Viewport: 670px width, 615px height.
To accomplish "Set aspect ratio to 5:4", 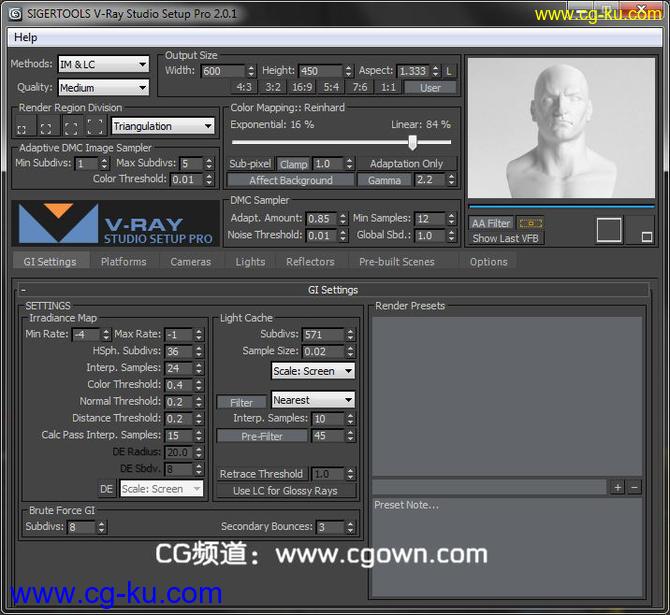I will pyautogui.click(x=331, y=88).
